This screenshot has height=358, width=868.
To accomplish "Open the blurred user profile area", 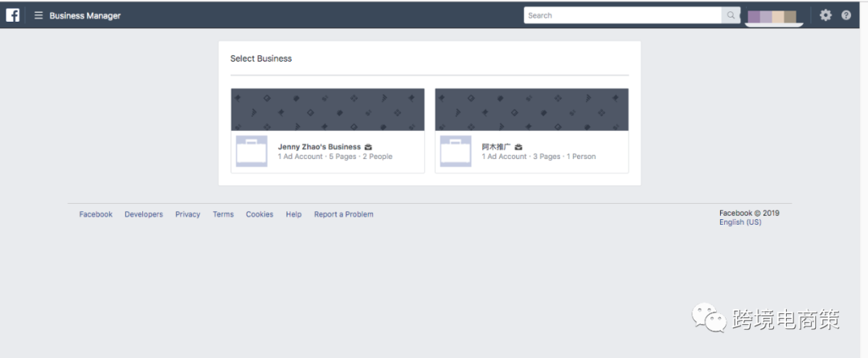I will pos(772,17).
